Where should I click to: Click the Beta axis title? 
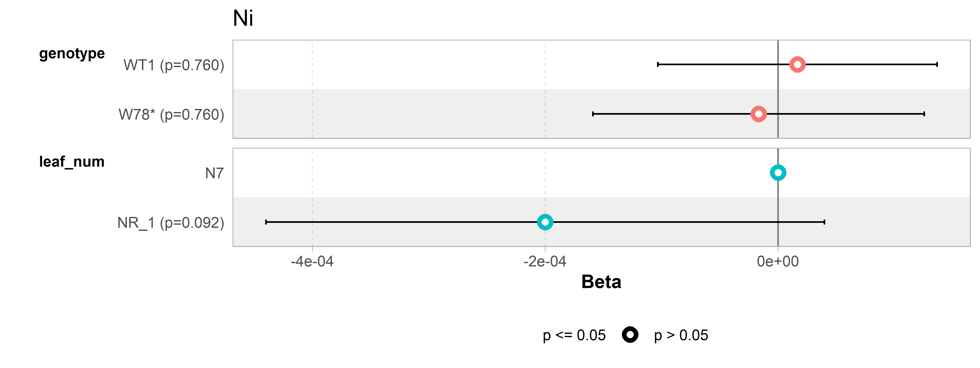click(x=601, y=282)
